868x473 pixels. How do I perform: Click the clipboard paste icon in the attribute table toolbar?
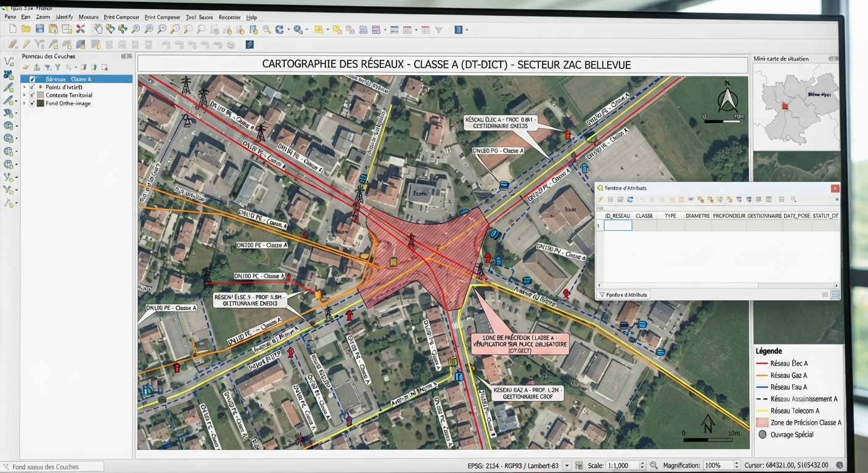pos(681,200)
